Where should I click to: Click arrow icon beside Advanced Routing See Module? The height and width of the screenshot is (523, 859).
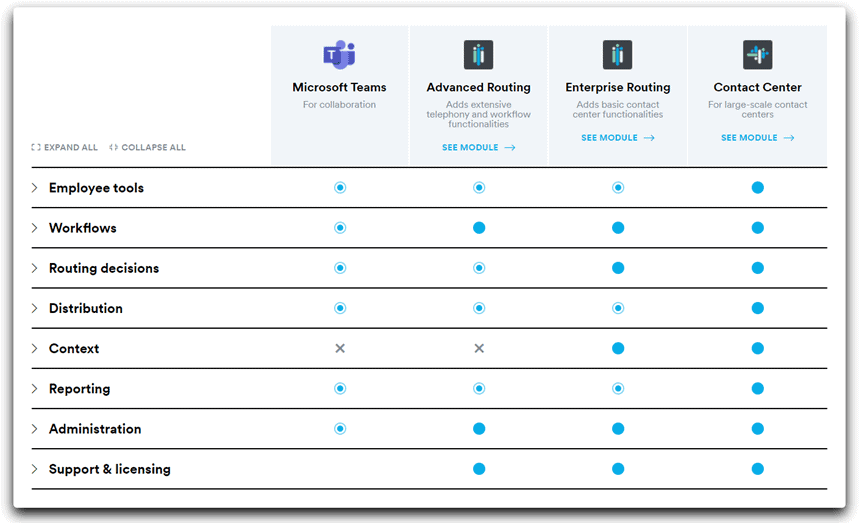coord(510,147)
